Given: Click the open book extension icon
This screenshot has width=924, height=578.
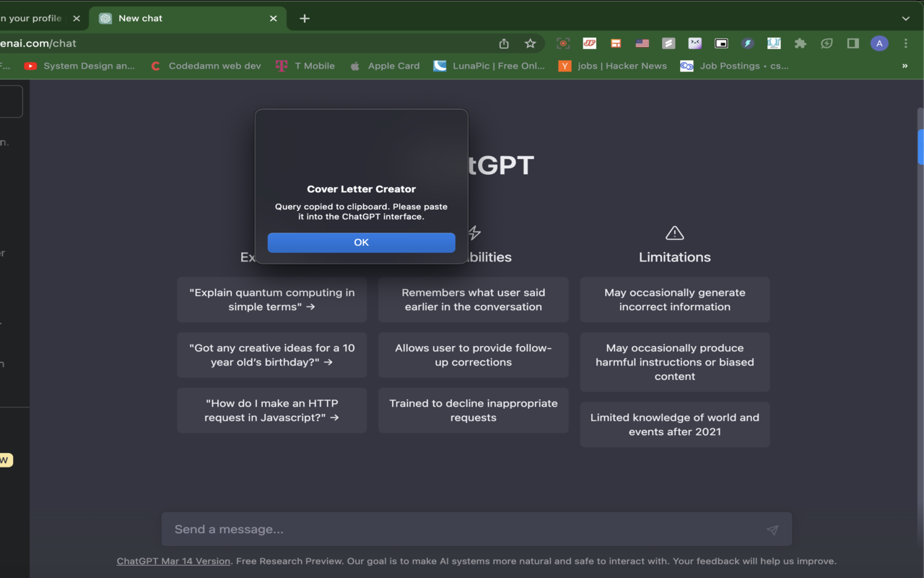Looking at the screenshot, I should pos(774,43).
